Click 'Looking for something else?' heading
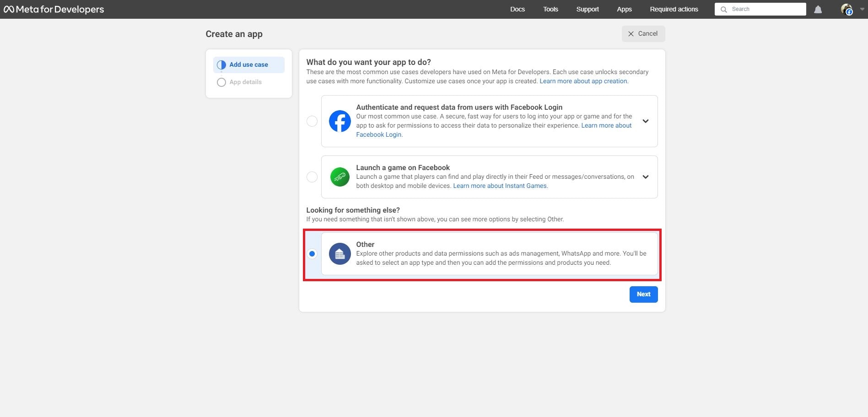Screen dimensions: 868x417 coord(353,210)
